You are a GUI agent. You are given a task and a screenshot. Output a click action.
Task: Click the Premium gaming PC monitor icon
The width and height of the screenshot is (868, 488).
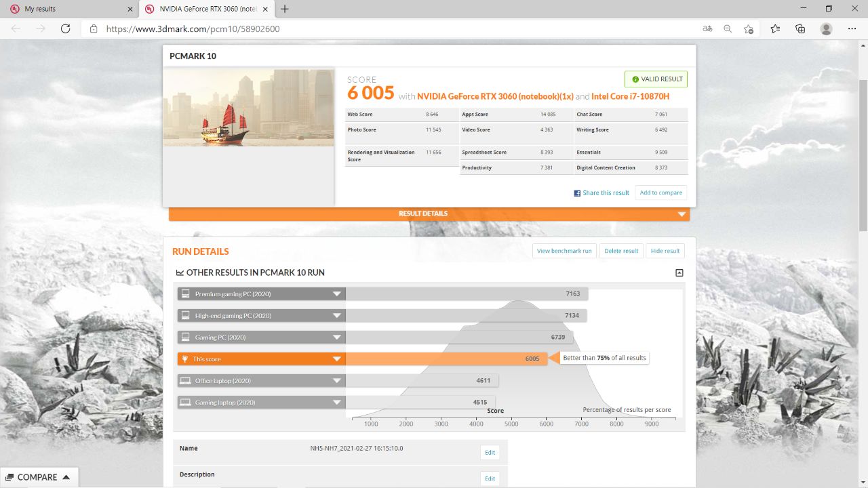[185, 294]
